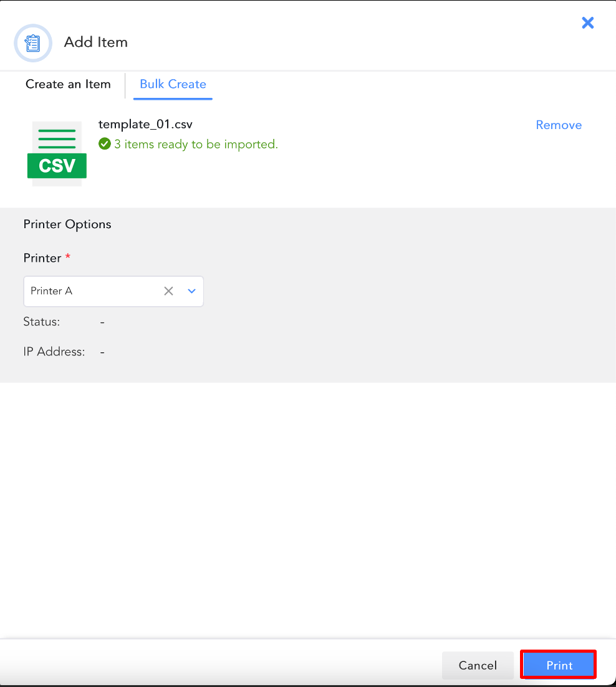Click the template_01.csv file name

pos(145,124)
